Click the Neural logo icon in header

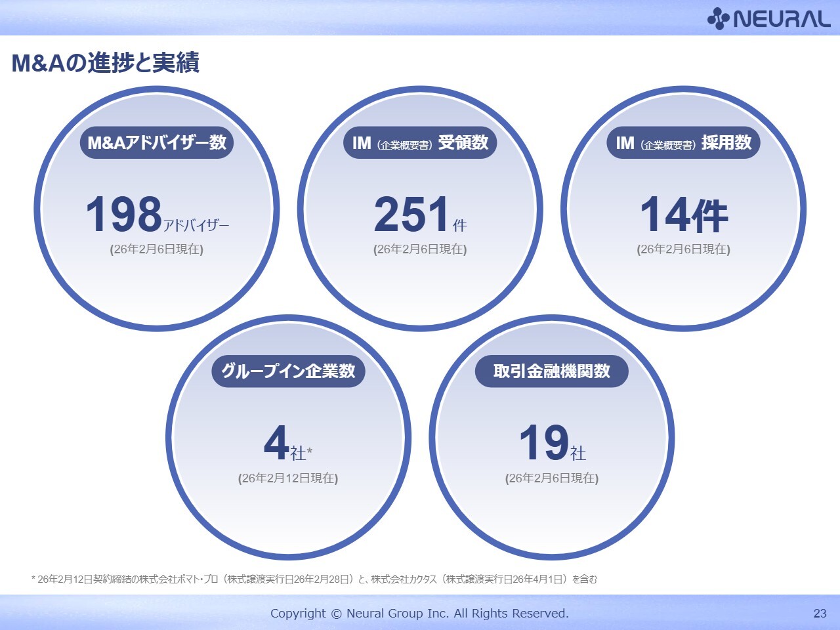719,18
